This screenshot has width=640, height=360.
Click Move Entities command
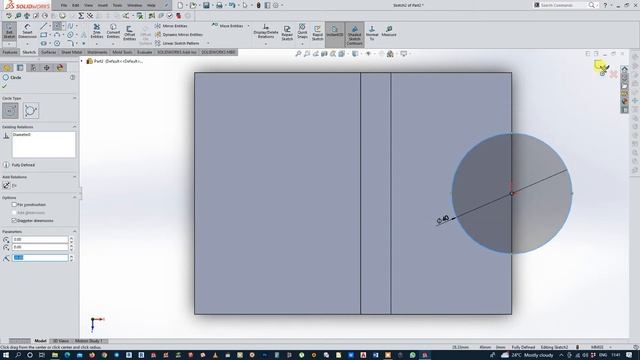click(x=228, y=26)
